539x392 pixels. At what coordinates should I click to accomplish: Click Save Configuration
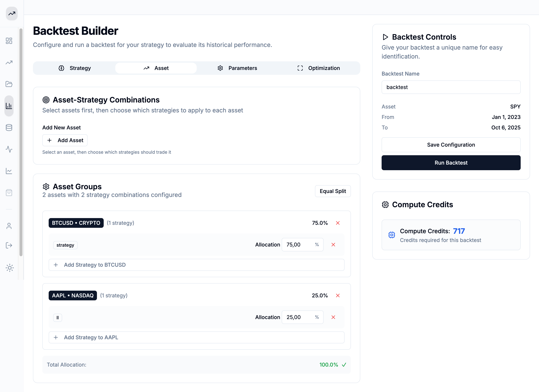coord(451,145)
